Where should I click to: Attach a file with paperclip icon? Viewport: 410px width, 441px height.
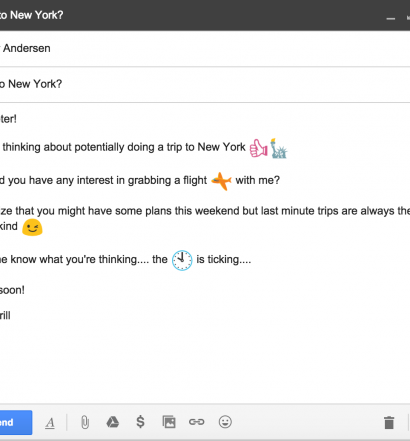[85, 422]
